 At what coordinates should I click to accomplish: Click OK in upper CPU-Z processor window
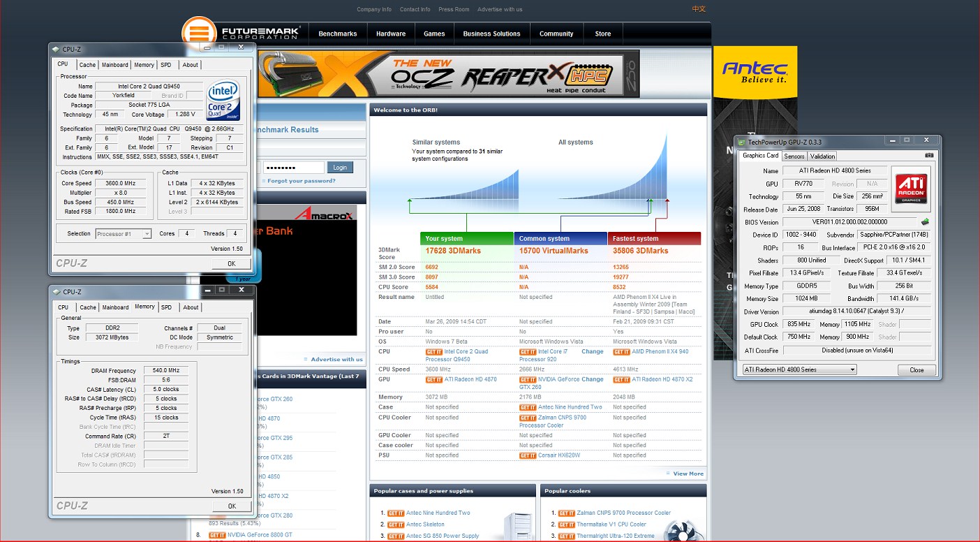[232, 263]
